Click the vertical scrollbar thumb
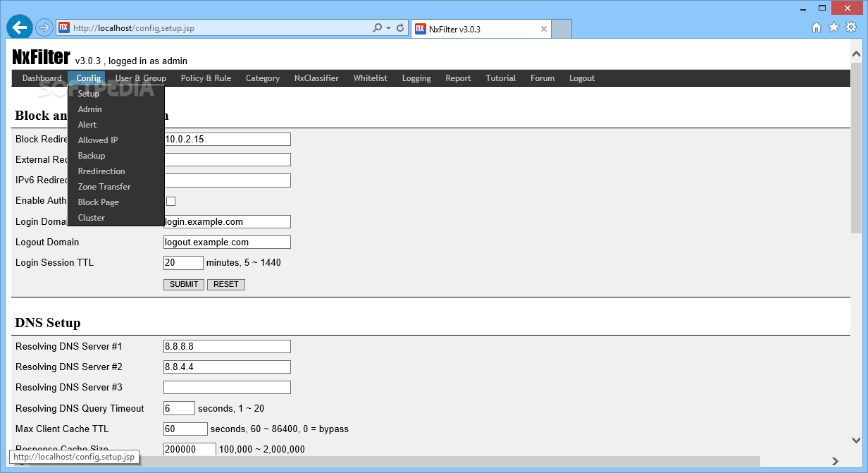Image resolution: width=868 pixels, height=473 pixels. tap(856, 148)
